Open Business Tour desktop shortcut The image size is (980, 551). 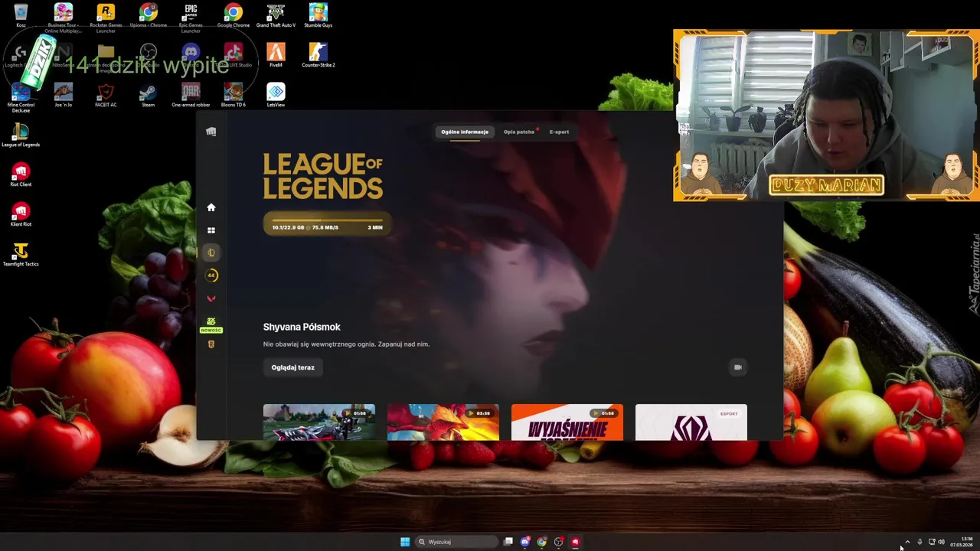pyautogui.click(x=64, y=18)
